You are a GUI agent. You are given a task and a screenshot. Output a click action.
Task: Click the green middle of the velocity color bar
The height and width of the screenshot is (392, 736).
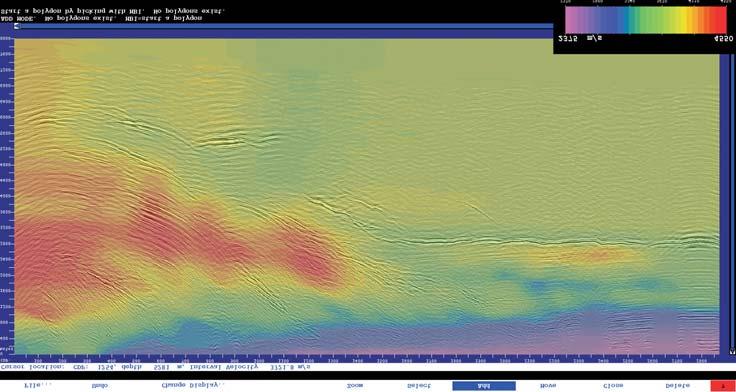click(x=646, y=20)
